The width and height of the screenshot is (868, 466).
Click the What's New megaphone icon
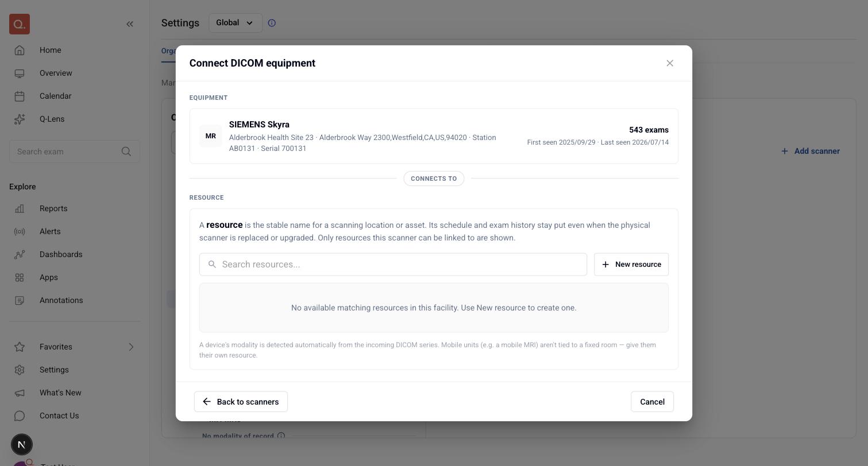click(x=20, y=393)
